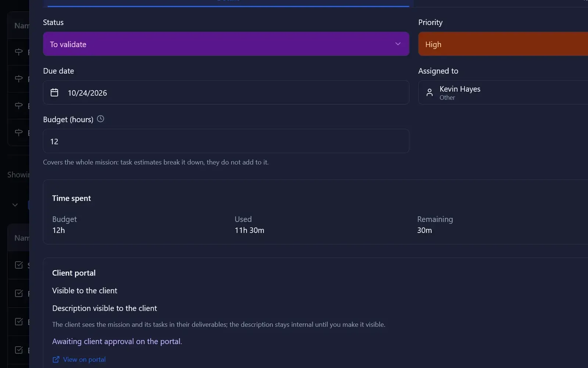Click the "Budget (hours)" label
This screenshot has width=588, height=368.
coord(68,120)
